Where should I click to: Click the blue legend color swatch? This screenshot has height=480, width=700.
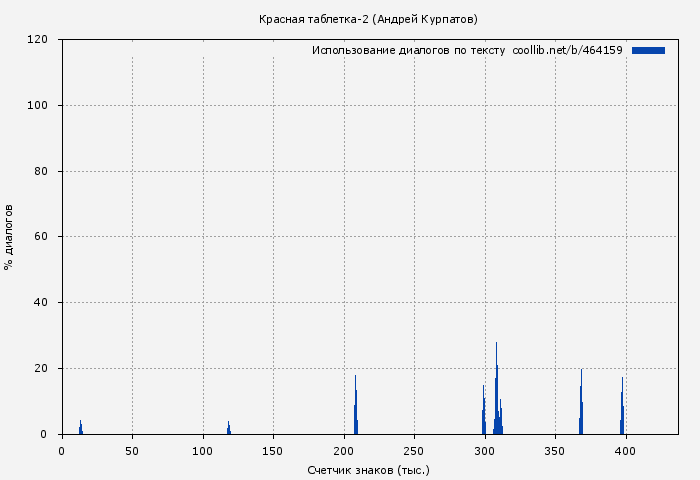648,50
